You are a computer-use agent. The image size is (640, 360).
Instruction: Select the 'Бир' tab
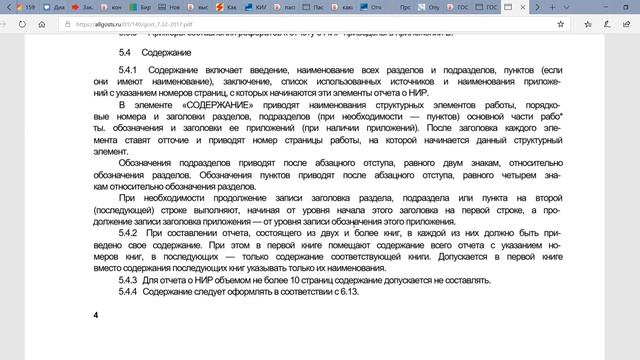point(140,7)
